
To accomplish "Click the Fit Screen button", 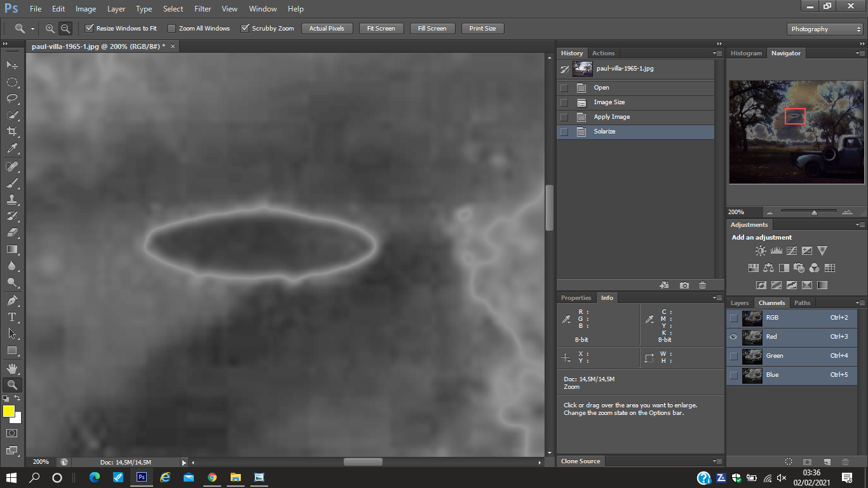I will (381, 29).
